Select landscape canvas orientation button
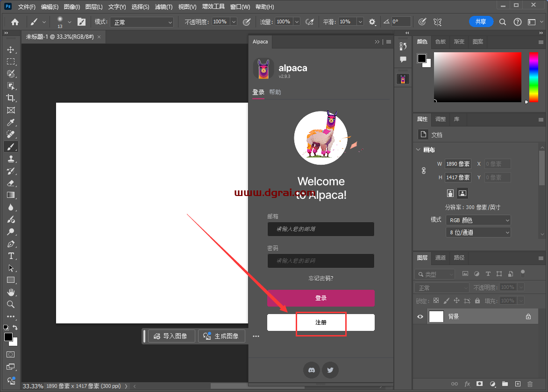 (463, 193)
